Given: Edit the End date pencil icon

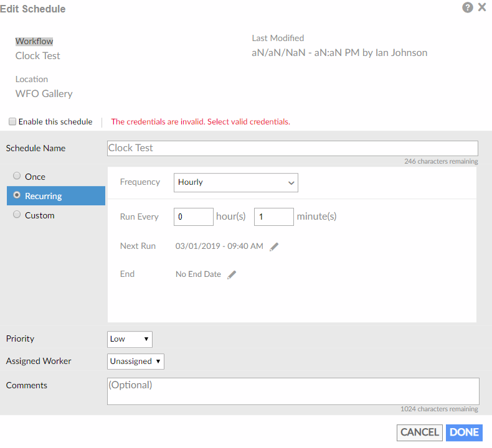Looking at the screenshot, I should pos(232,275).
